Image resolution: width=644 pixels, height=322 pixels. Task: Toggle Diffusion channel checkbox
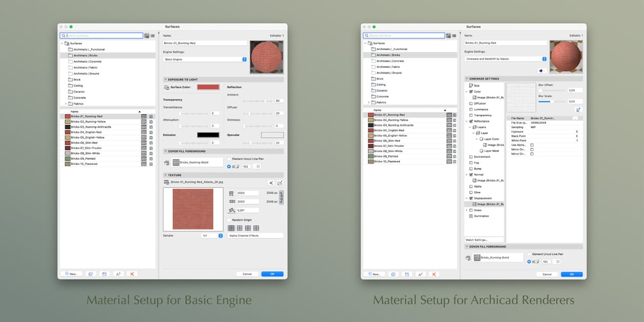pyautogui.click(x=471, y=104)
